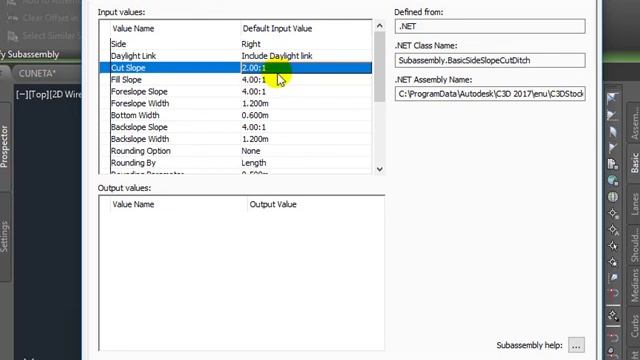Select the Backslope Slope row name
The image size is (640, 360).
click(139, 127)
